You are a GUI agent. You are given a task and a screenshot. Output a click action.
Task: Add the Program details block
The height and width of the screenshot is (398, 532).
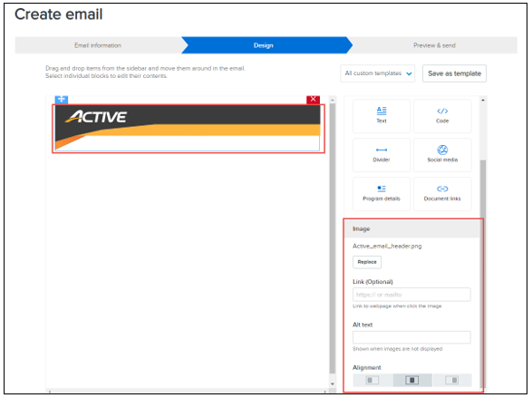pos(382,194)
